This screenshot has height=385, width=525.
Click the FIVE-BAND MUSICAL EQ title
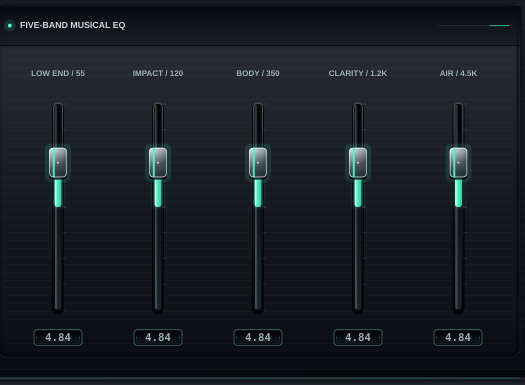click(x=73, y=25)
